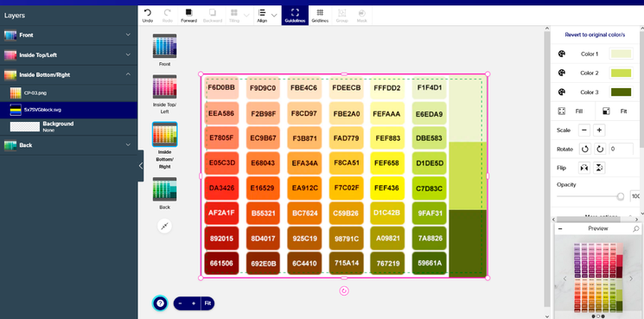Click the dark green side block

468,243
